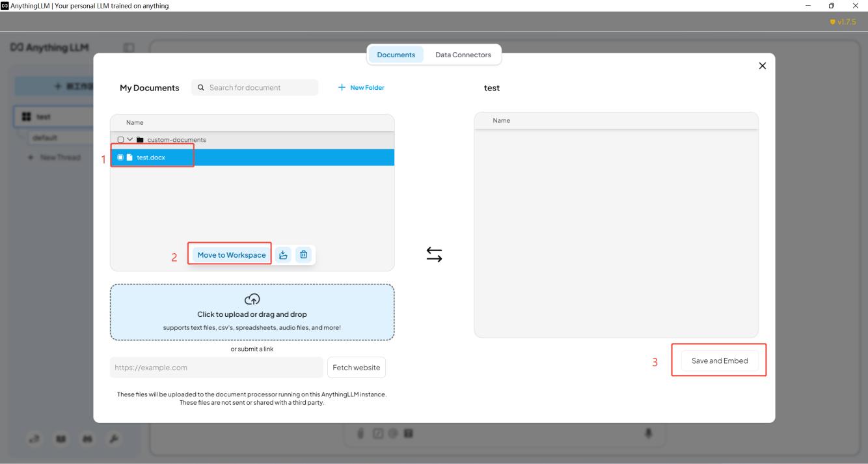Click the test.docx file icon
The image size is (868, 464).
(129, 157)
